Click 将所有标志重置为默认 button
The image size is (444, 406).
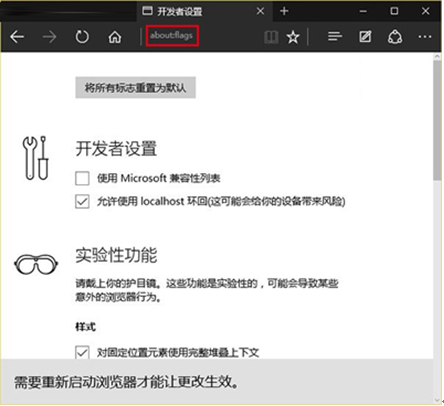point(135,88)
